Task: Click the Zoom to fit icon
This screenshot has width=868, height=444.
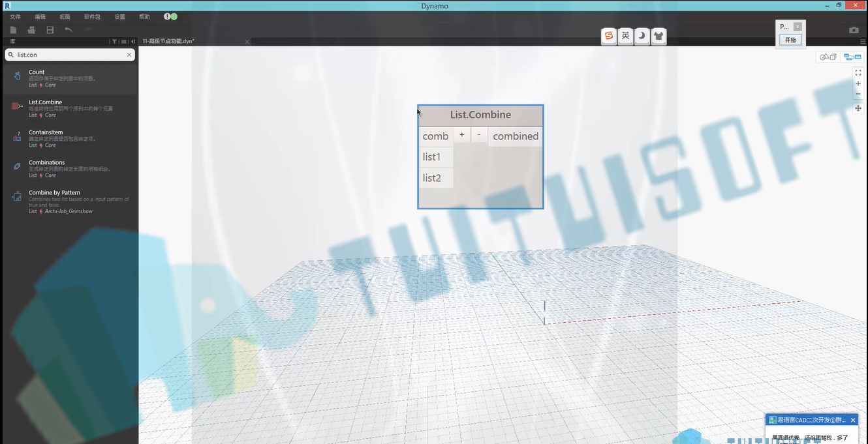Action: tap(858, 72)
